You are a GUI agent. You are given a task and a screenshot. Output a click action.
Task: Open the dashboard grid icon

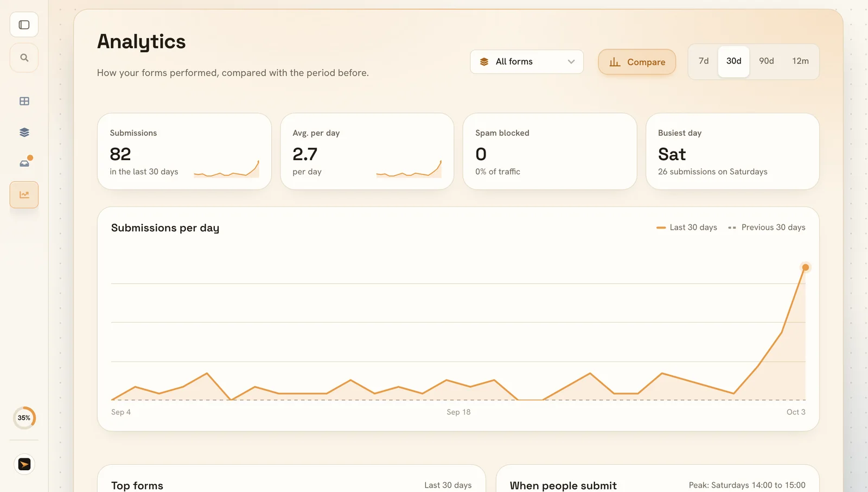coord(24,101)
